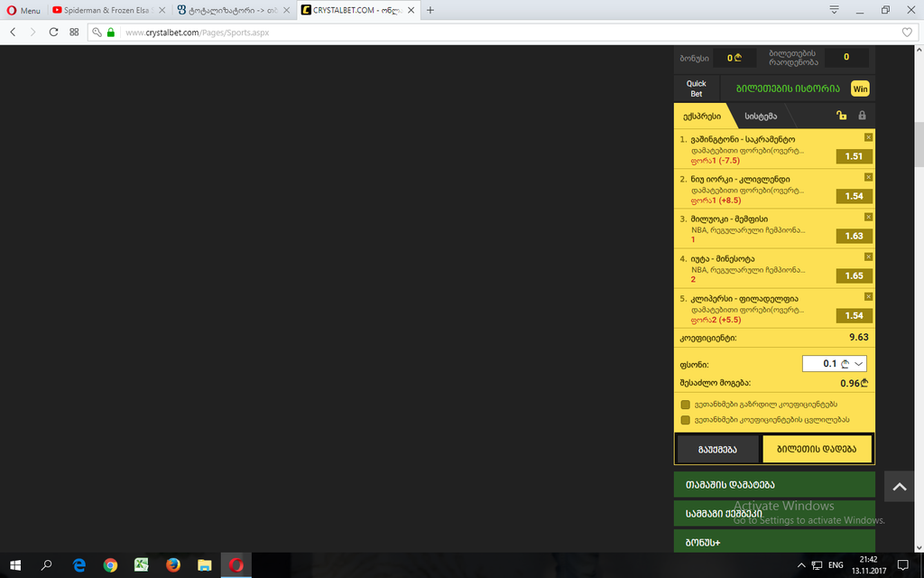924x578 pixels.
Task: Click the closed padlock icon in betslip header
Action: click(x=862, y=116)
